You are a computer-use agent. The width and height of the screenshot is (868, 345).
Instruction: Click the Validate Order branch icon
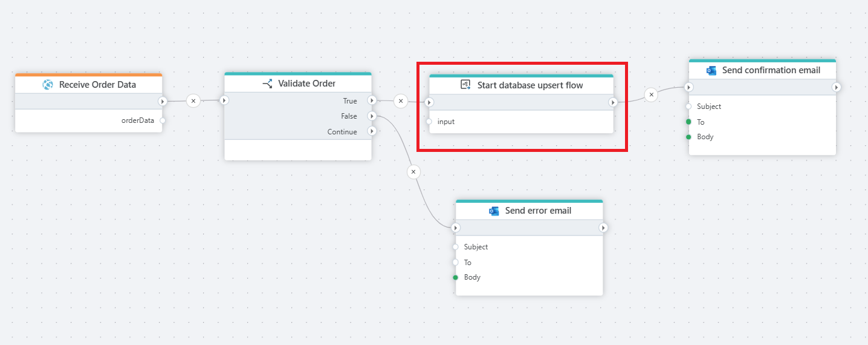tap(267, 84)
